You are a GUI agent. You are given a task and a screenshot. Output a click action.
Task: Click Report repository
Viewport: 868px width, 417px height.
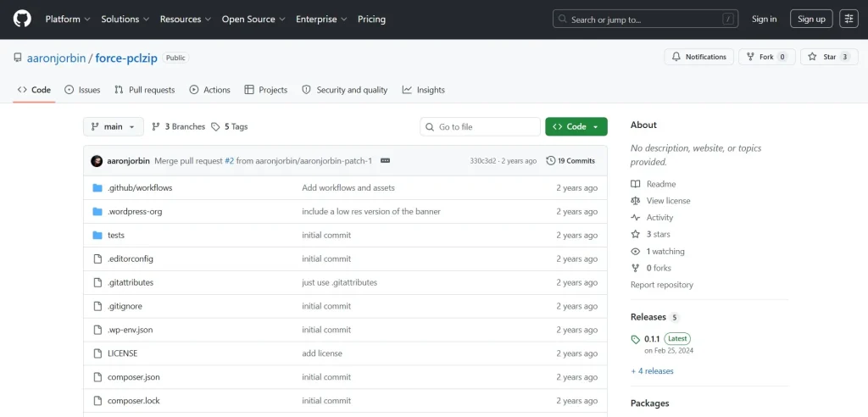(x=661, y=285)
